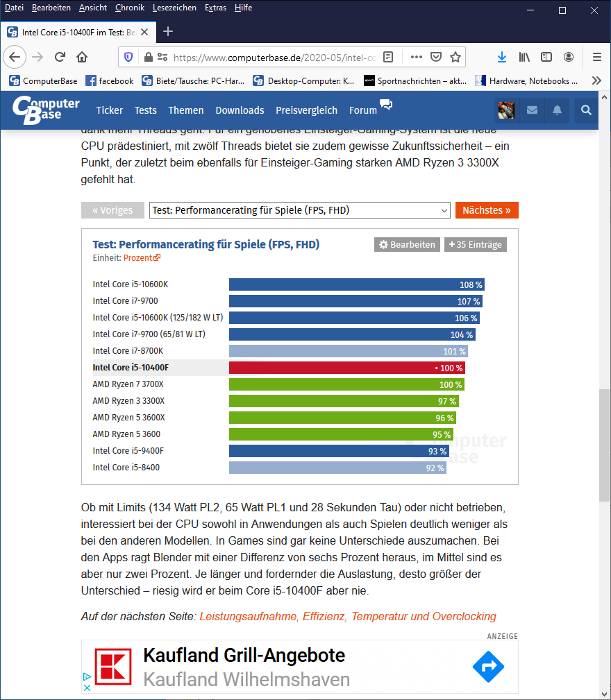The height and width of the screenshot is (700, 611).
Task: Click the ComputerBase logo
Action: pyautogui.click(x=46, y=110)
